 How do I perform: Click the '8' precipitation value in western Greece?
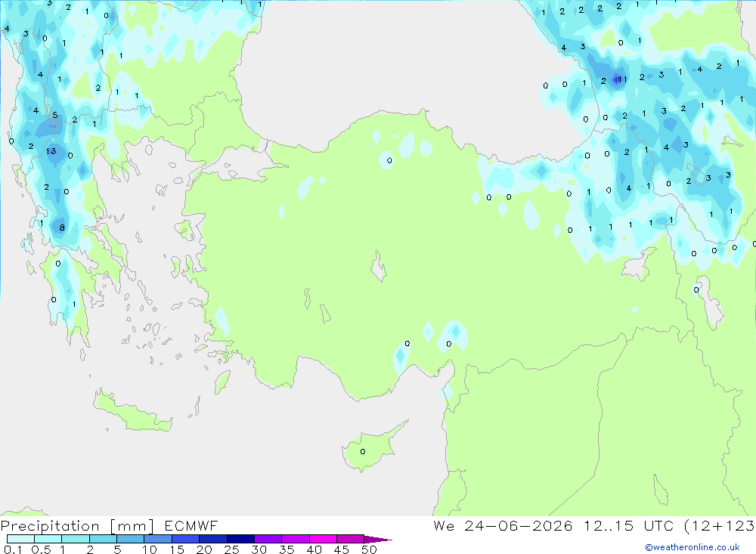point(62,227)
